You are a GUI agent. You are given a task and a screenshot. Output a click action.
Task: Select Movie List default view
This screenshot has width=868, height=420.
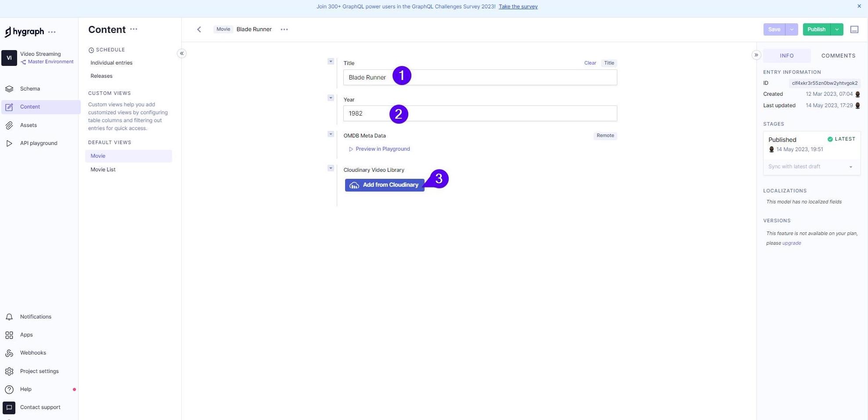(x=103, y=170)
